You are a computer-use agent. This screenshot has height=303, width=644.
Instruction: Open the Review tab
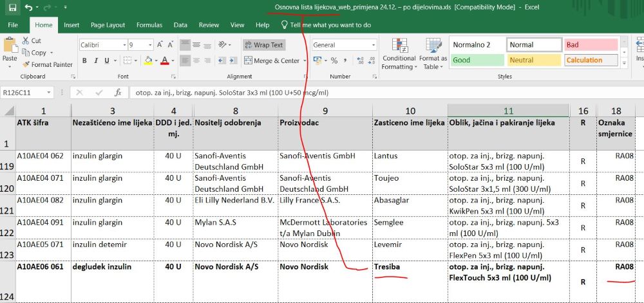[x=209, y=25]
